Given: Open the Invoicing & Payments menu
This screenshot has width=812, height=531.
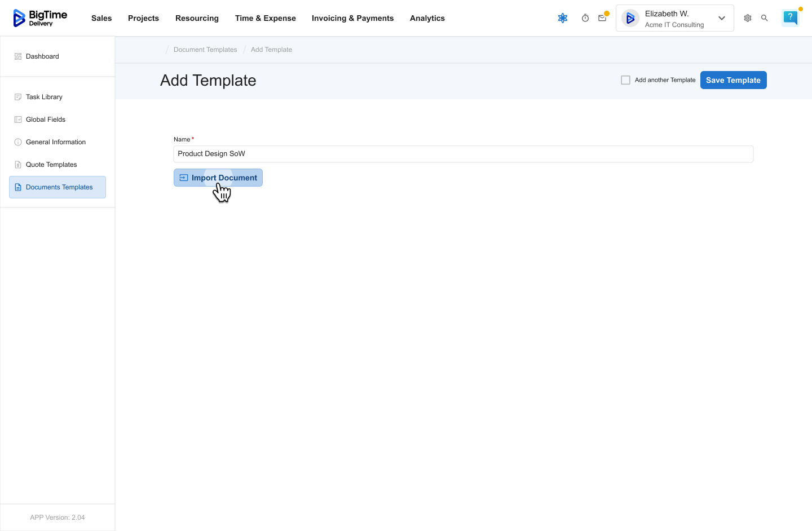Looking at the screenshot, I should point(352,18).
